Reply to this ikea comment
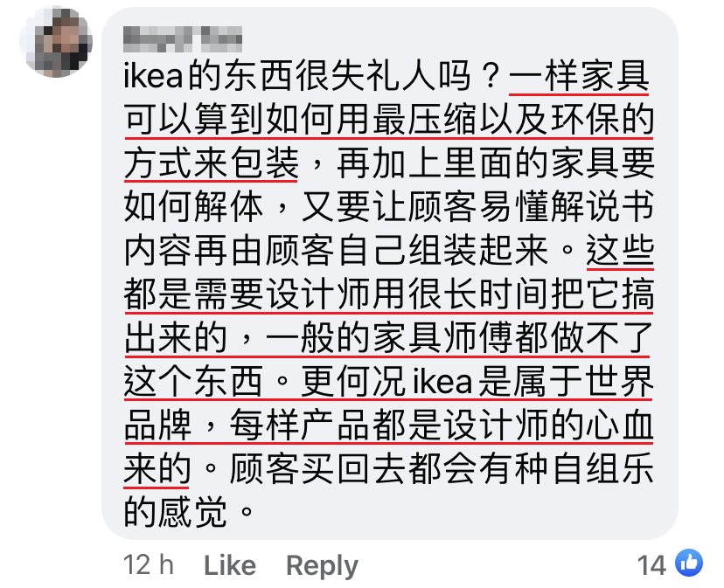724x588 pixels. [322, 565]
